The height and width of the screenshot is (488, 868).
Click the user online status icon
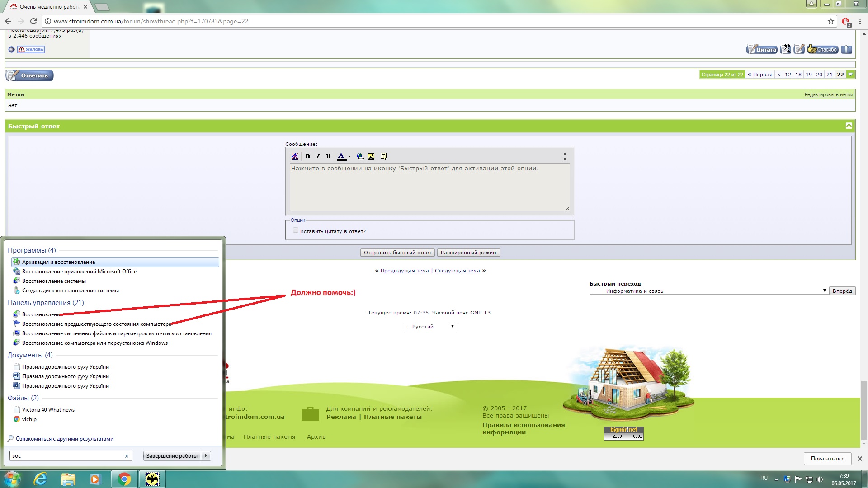tap(12, 50)
